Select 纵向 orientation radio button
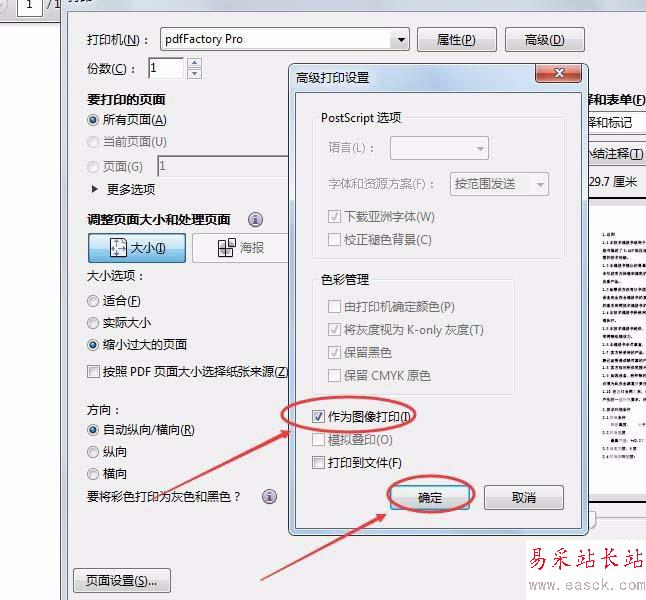The width and height of the screenshot is (646, 600). pos(93,452)
